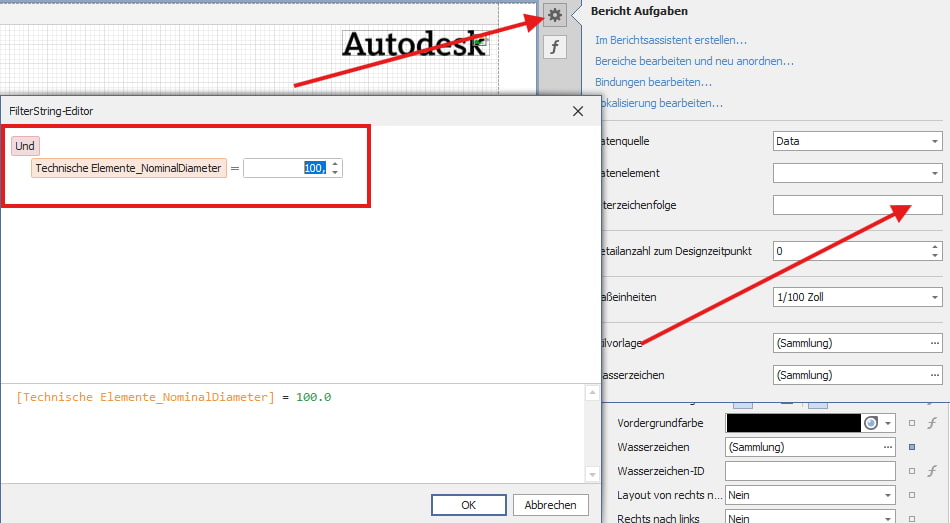Screen dimensions: 950x523
Task: Open ellipsis in lower Wasserzeichen field
Action: click(x=888, y=447)
